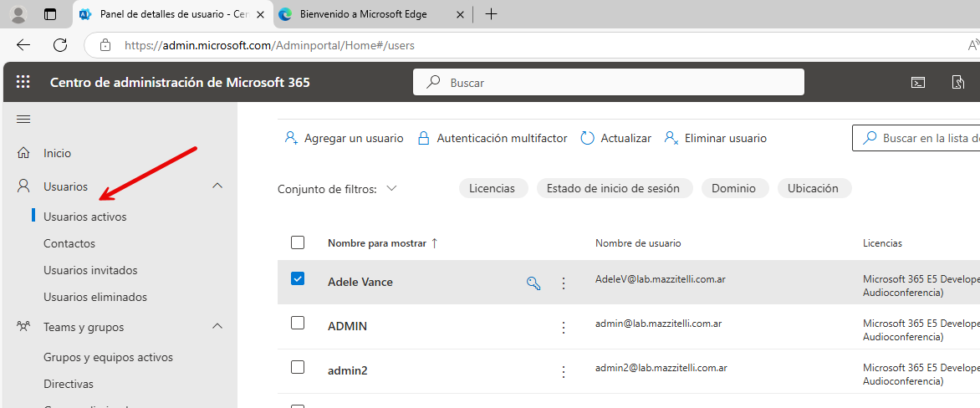The width and height of the screenshot is (980, 408).
Task: Click the Inicio home icon
Action: [x=23, y=153]
